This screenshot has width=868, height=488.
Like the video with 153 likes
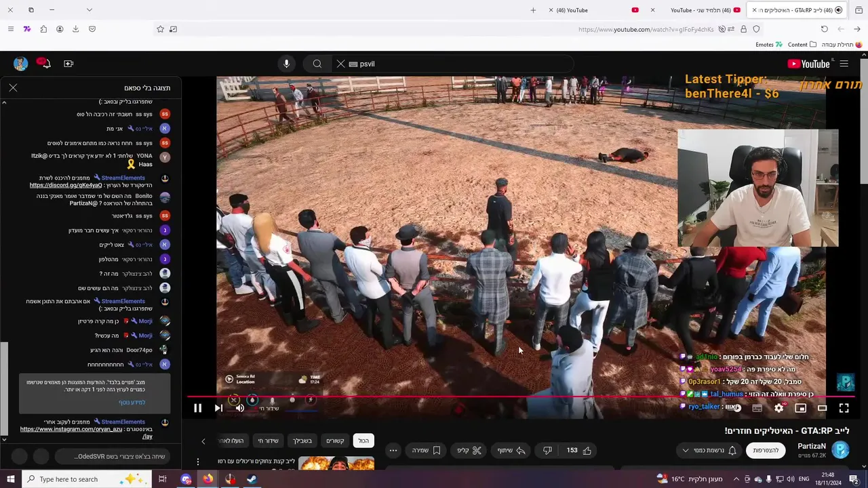coord(578,450)
